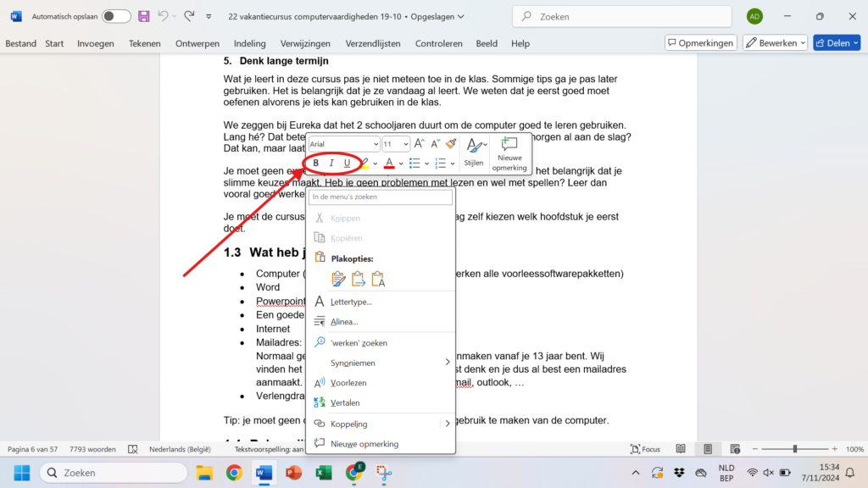The height and width of the screenshot is (488, 868).
Task: Apply bulleted list from the mini toolbar
Action: pos(415,163)
